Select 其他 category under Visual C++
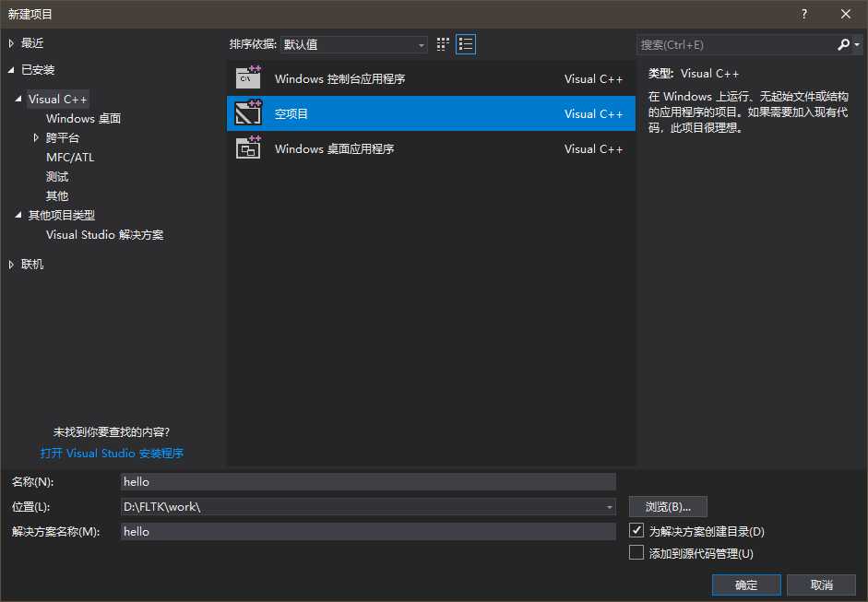This screenshot has width=868, height=602. [57, 195]
